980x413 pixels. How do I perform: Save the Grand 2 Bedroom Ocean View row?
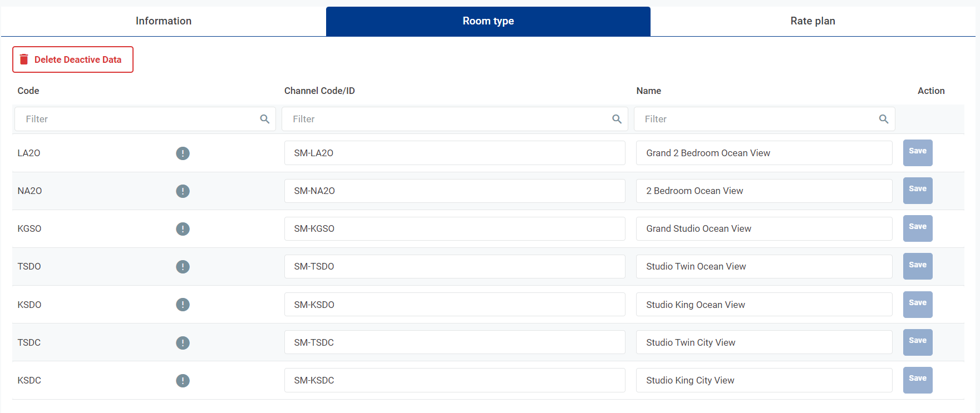tap(917, 153)
